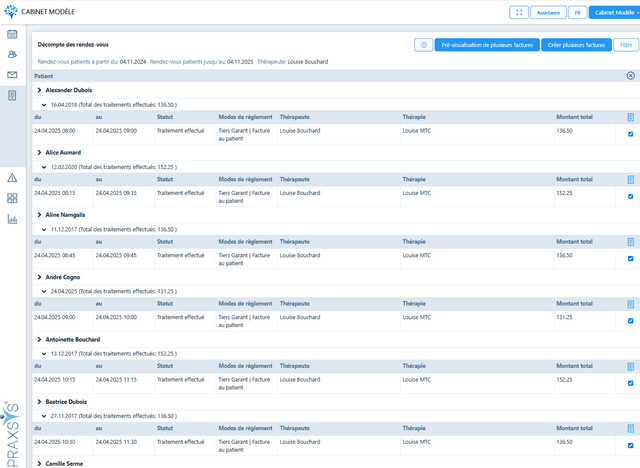640x468 pixels.
Task: Click the warning triangle sidebar icon
Action: (x=12, y=177)
